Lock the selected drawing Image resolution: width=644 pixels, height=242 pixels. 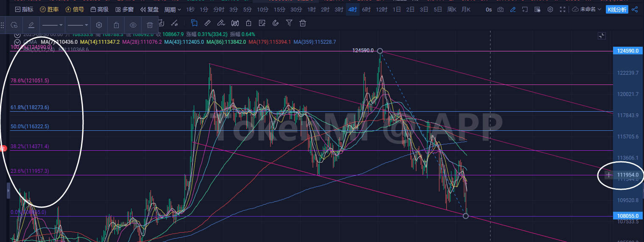pyautogui.click(x=116, y=25)
